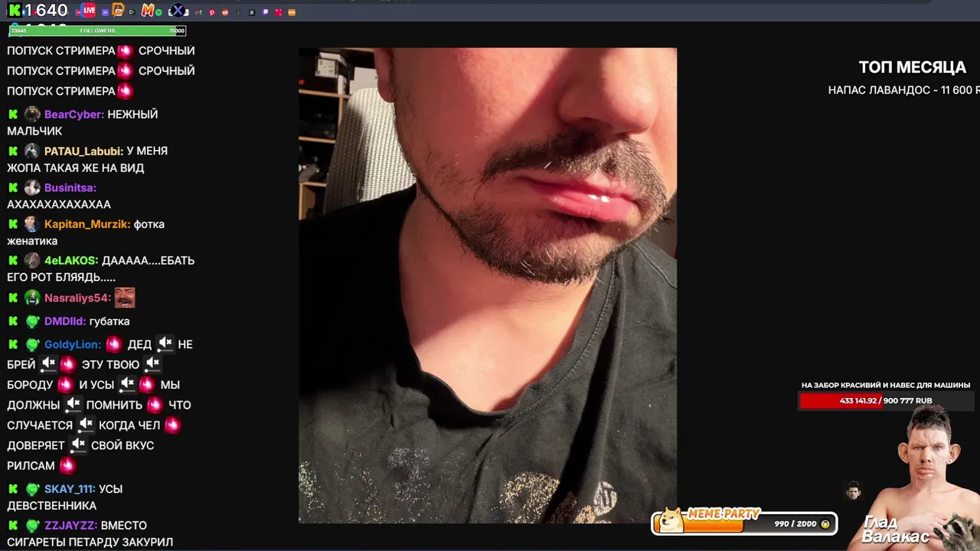This screenshot has width=980, height=551.
Task: Click the green followers goal progress bar
Action: point(97,31)
